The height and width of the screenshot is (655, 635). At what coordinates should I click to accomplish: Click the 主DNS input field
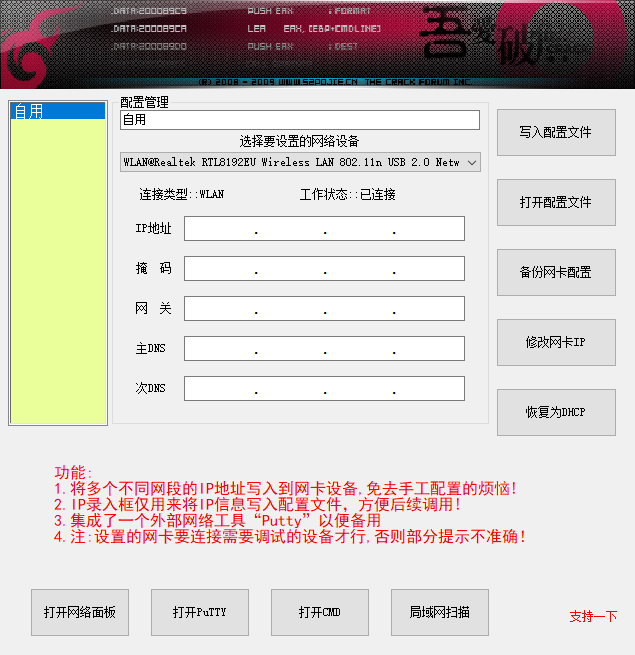click(324, 349)
